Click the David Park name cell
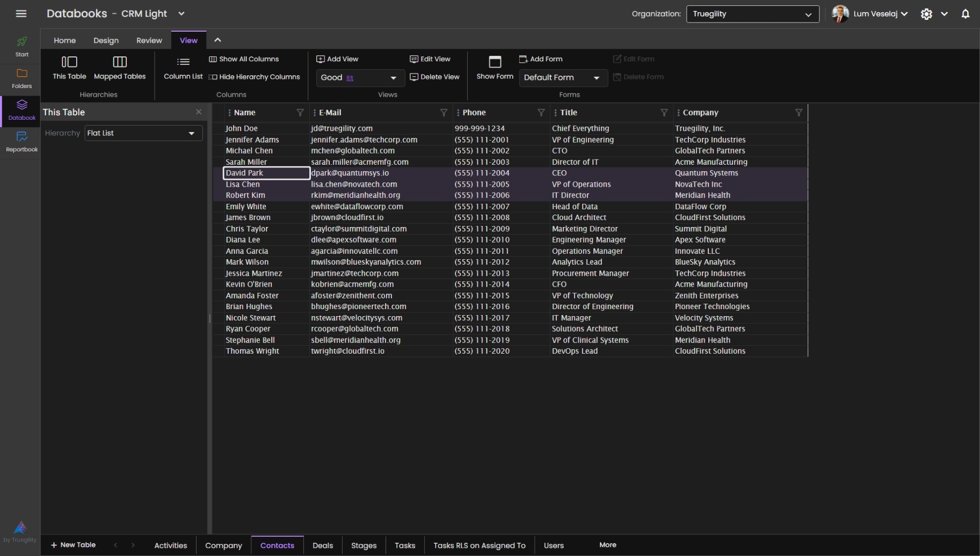980x556 pixels. click(x=265, y=173)
